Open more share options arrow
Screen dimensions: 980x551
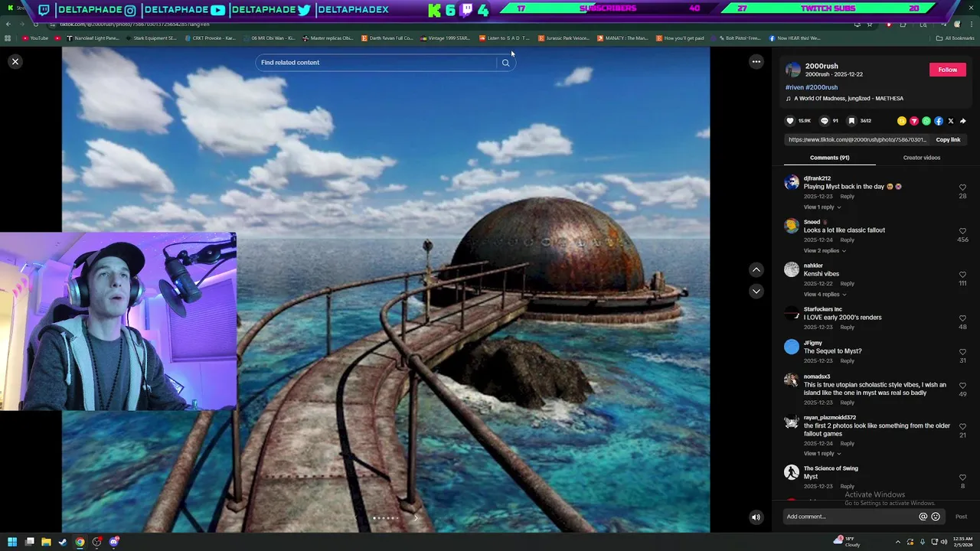963,121
